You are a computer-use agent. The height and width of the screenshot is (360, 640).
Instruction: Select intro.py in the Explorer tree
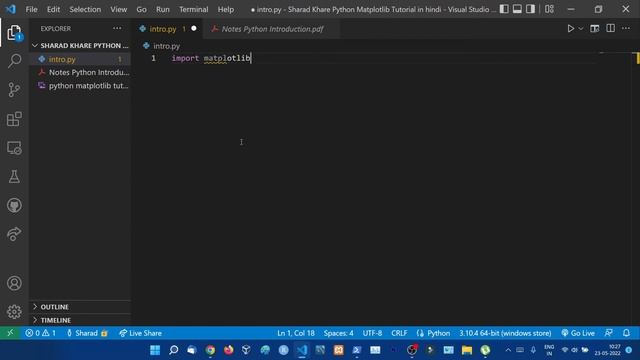pos(80,59)
